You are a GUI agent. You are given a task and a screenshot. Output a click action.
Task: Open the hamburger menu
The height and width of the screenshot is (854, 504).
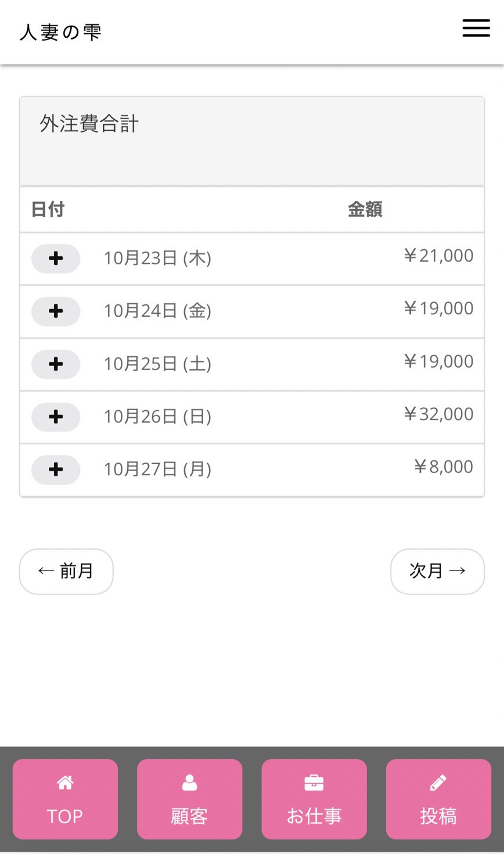click(476, 28)
